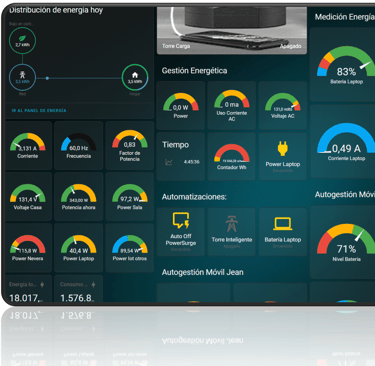Image resolution: width=375 pixels, height=366 pixels.
Task: Open the Power Nevera gauge card
Action: point(28,247)
